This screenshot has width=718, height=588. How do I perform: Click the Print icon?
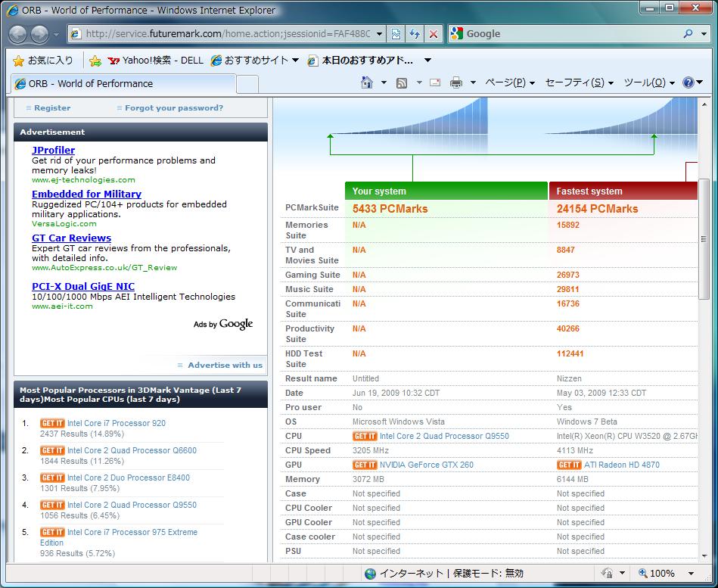pos(456,83)
